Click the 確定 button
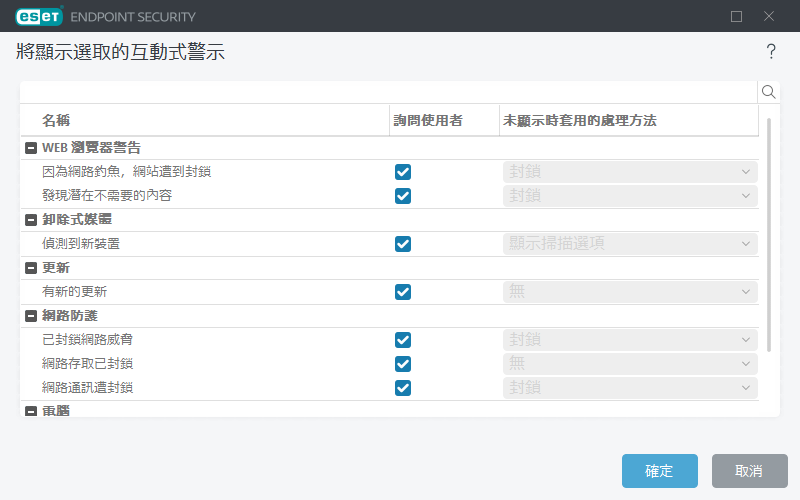Image resolution: width=800 pixels, height=500 pixels. pyautogui.click(x=659, y=471)
